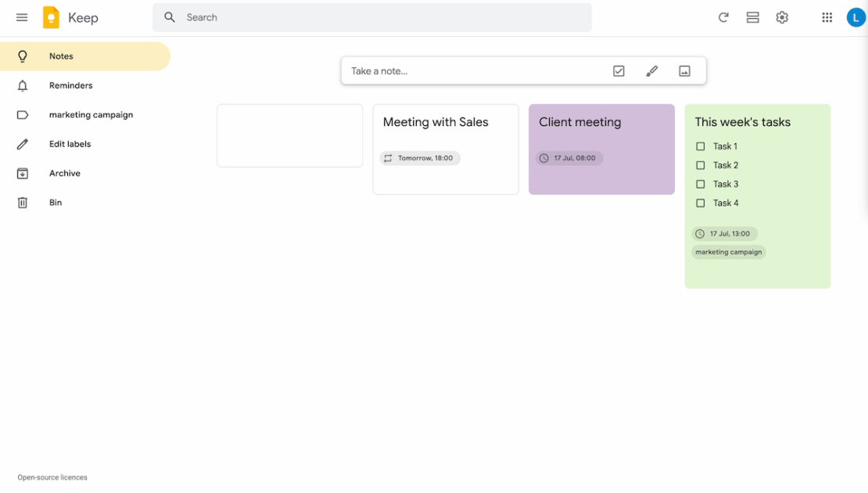Screen dimensions: 868x493
Task: Start a new note with drawing icon
Action: click(x=651, y=71)
